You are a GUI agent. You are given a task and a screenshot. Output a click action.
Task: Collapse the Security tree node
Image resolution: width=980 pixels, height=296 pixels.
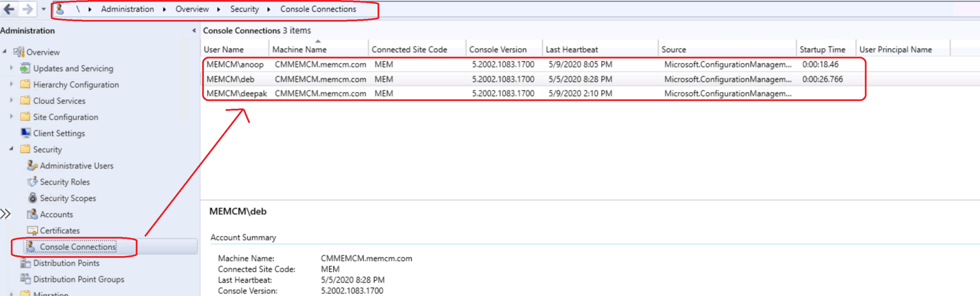coord(12,149)
